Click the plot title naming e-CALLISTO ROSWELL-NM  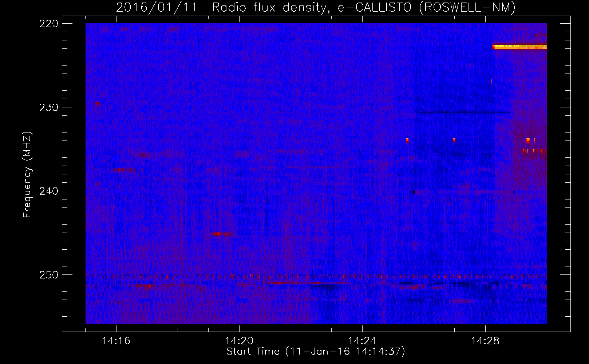point(316,7)
